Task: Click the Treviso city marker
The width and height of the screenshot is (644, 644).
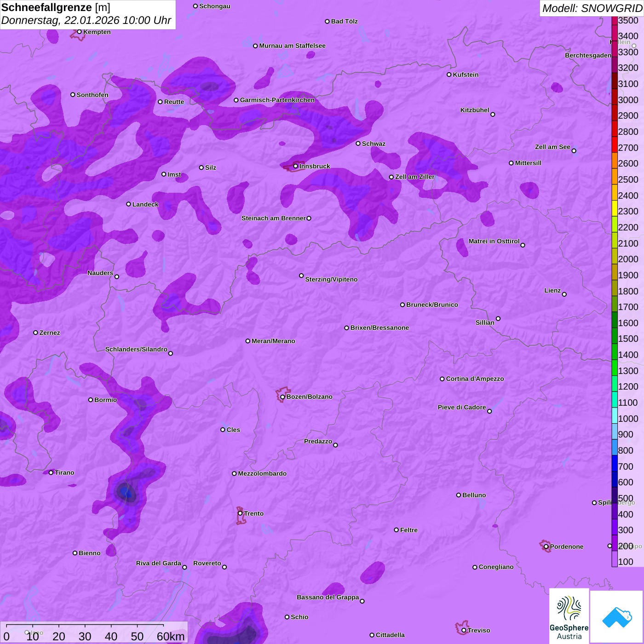Action: pyautogui.click(x=464, y=630)
